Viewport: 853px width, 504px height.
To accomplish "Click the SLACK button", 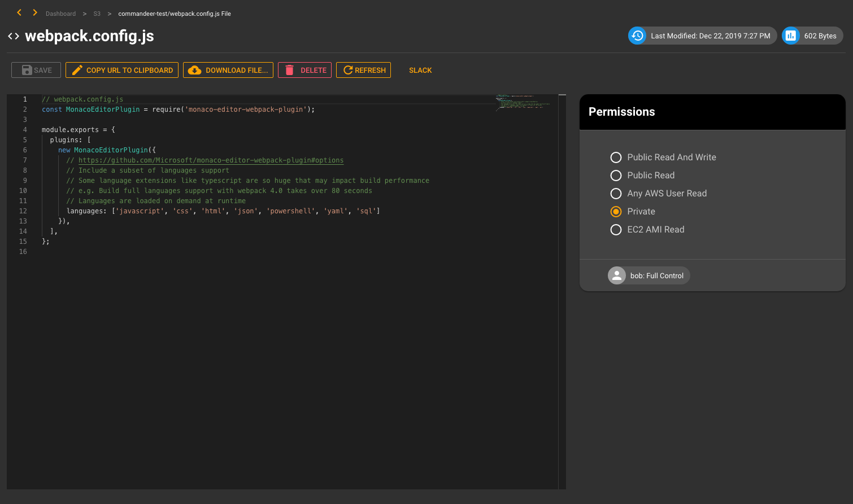I will pos(420,71).
